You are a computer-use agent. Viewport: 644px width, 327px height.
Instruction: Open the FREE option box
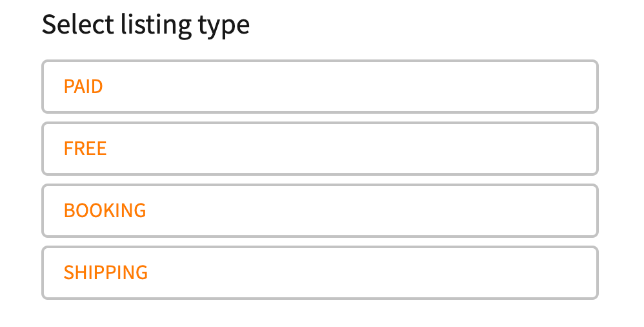tap(320, 149)
